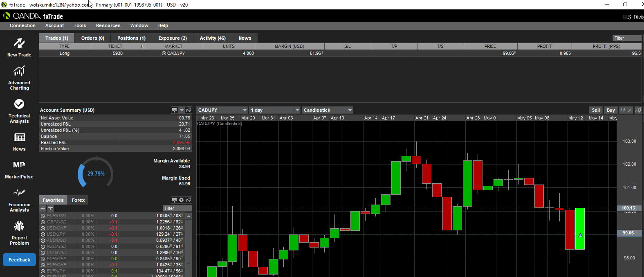
Task: Open the Resources menu
Action: (x=108, y=25)
